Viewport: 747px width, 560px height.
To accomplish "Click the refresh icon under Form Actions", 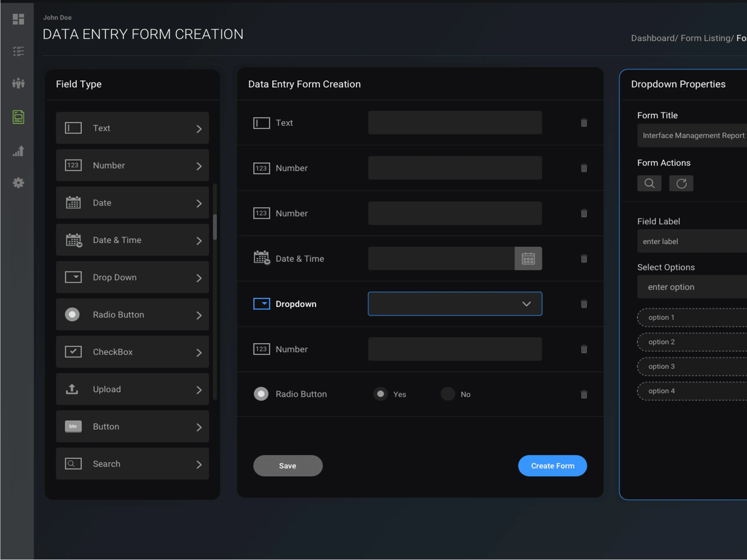I will (681, 183).
